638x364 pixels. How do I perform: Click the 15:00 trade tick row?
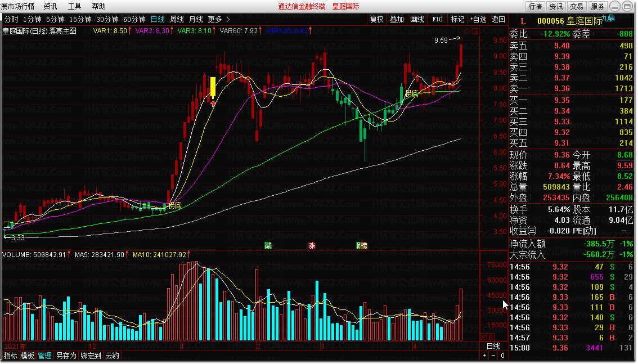click(x=571, y=348)
